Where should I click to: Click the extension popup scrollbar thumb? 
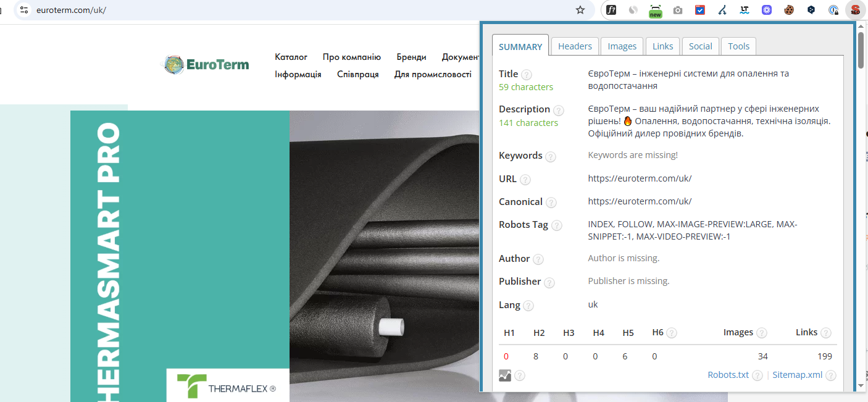click(x=861, y=49)
